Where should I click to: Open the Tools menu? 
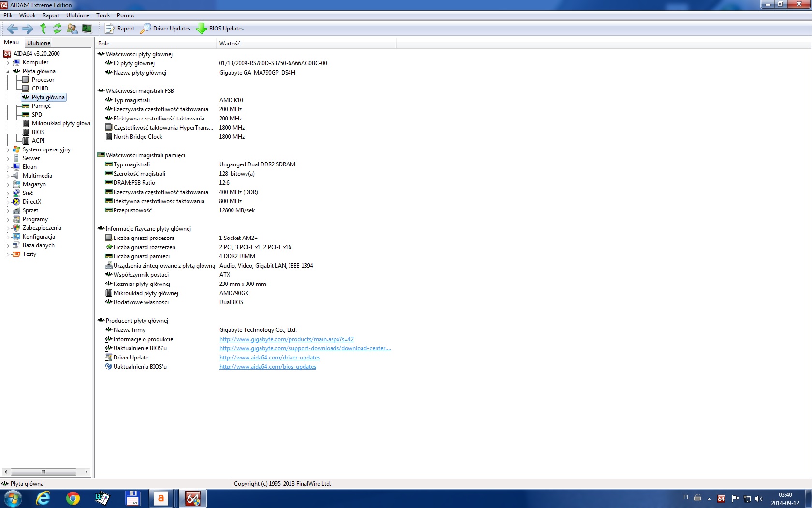coord(103,15)
